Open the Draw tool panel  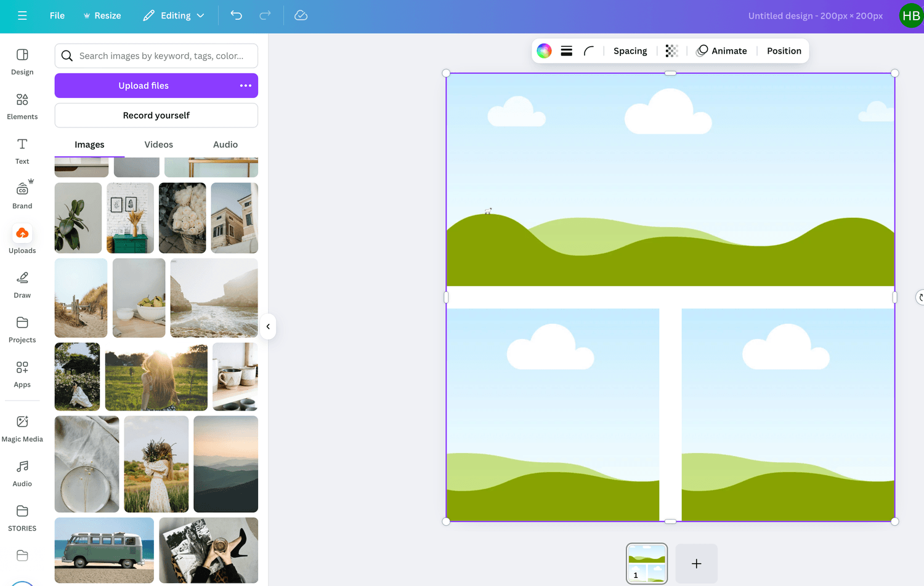tap(22, 285)
